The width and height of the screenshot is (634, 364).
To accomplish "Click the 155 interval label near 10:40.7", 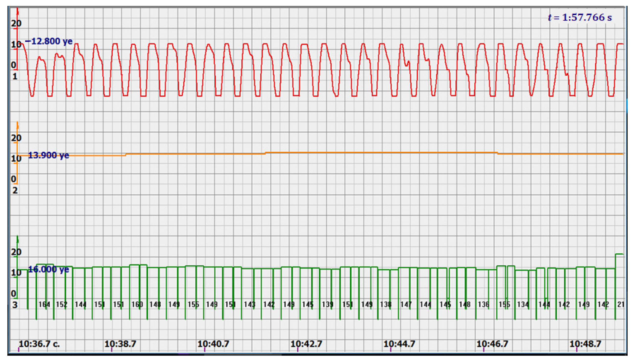I will [193, 304].
